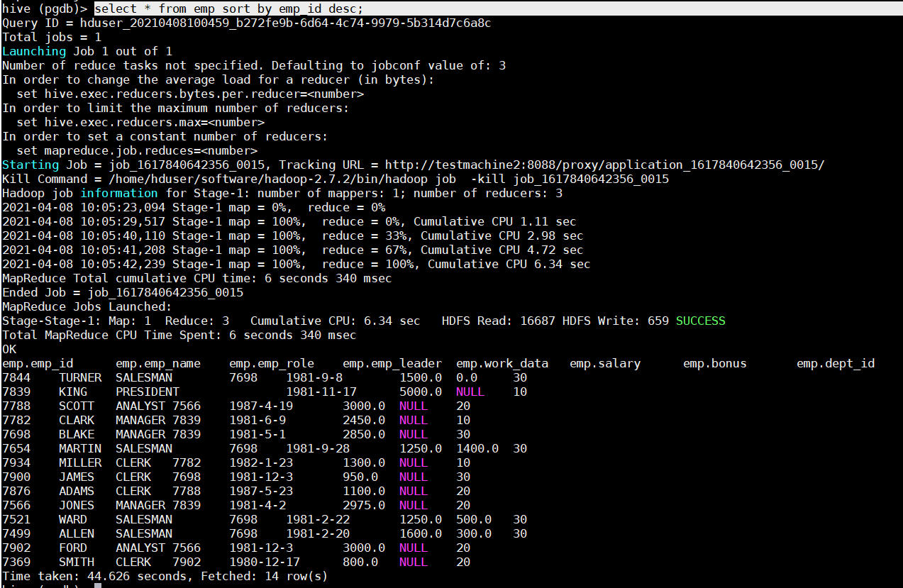The width and height of the screenshot is (903, 588).
Task: Click the 'Hadoop job information for Stage-1' line
Action: [x=282, y=193]
